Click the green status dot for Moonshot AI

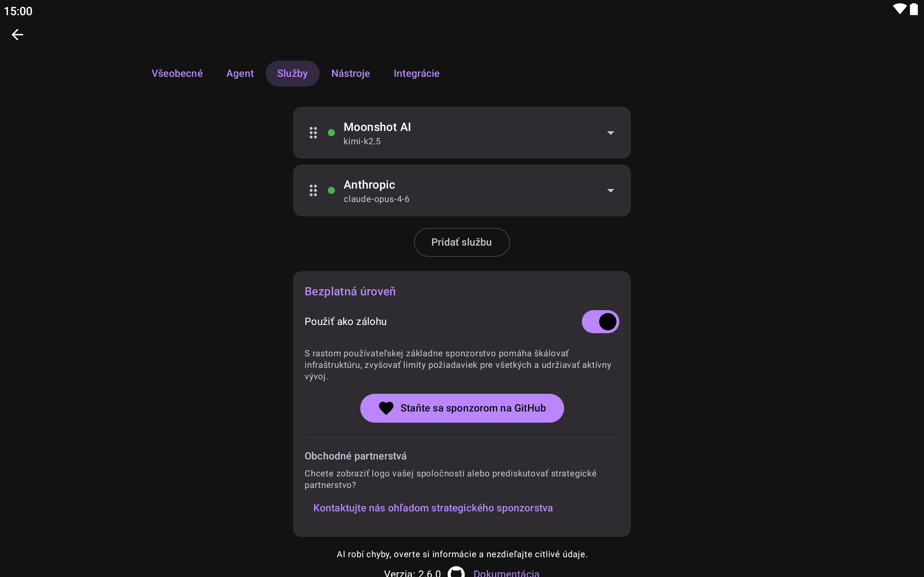click(x=331, y=133)
